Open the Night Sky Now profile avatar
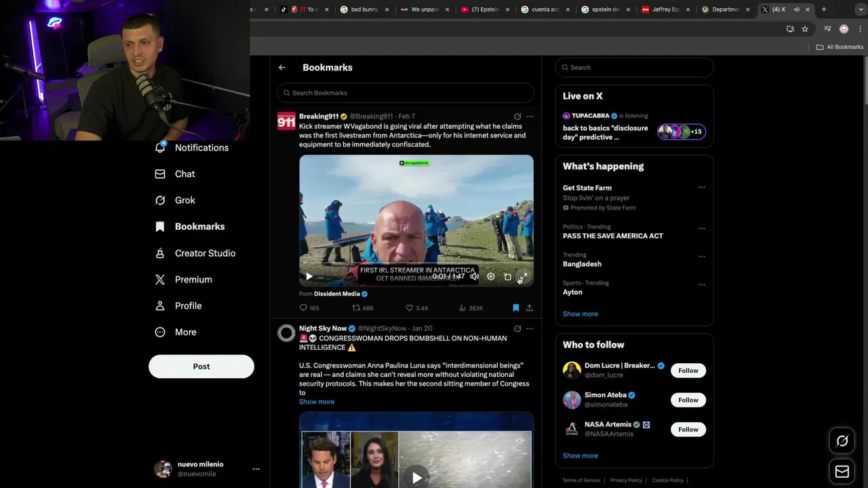868x488 pixels. tap(286, 333)
